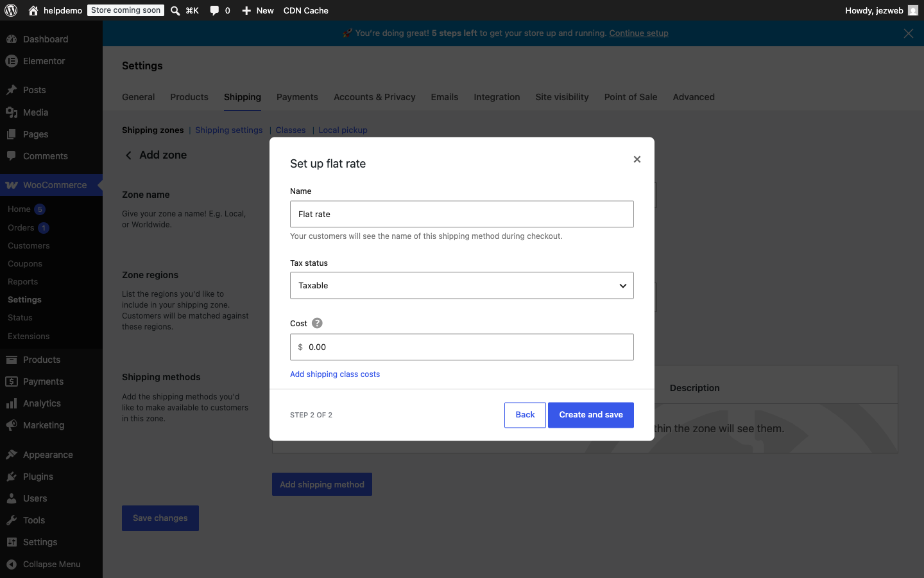Screen dimensions: 924x578
Task: Click Add shipping class costs link
Action: point(335,374)
